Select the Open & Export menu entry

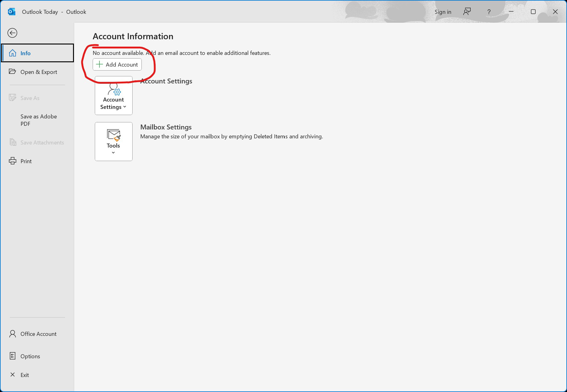39,72
